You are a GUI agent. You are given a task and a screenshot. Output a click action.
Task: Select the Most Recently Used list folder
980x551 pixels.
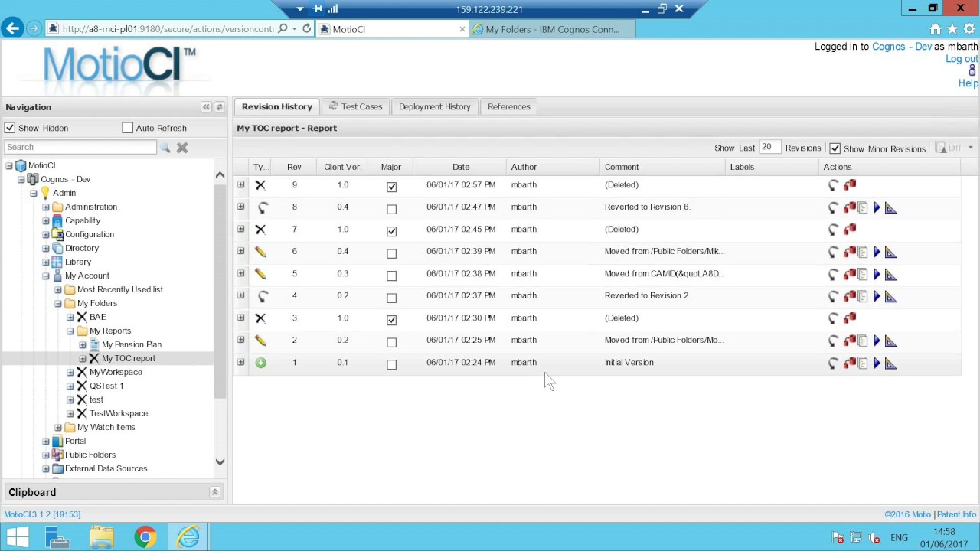[x=119, y=289]
